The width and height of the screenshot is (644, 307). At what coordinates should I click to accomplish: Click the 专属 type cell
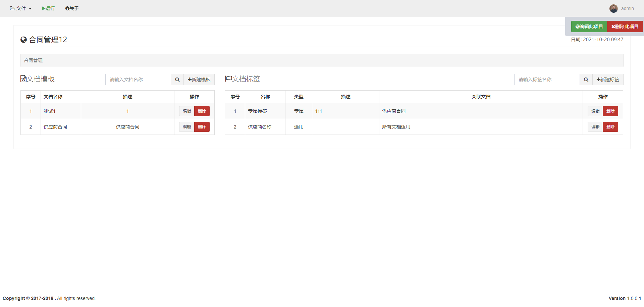[x=299, y=111]
